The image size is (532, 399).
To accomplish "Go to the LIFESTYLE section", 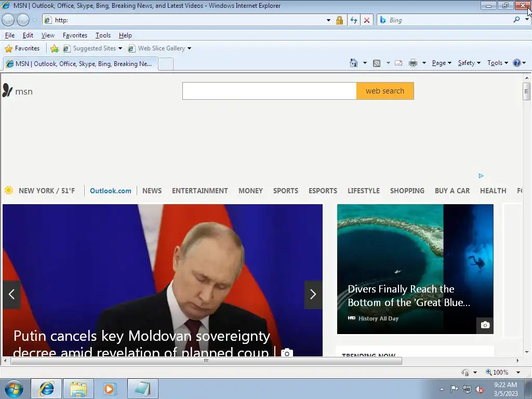I will [x=364, y=191].
